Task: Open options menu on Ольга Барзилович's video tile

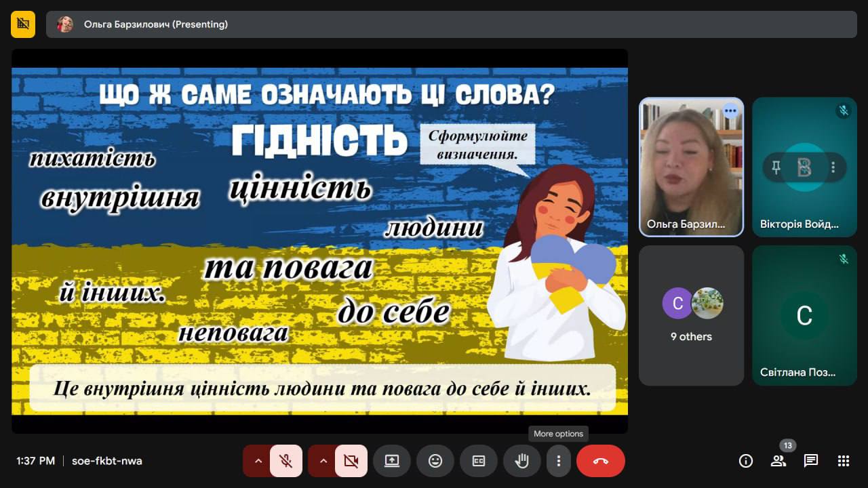Action: [730, 111]
